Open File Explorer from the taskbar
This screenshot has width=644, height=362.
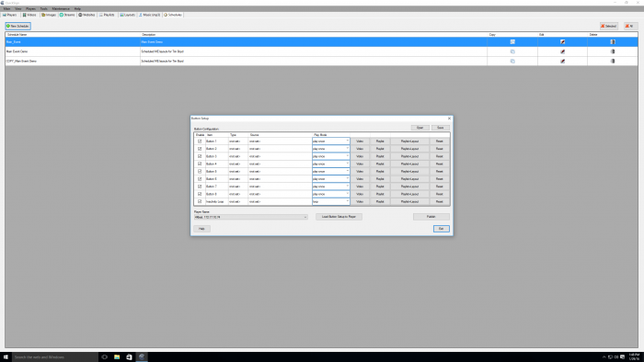pos(117,357)
